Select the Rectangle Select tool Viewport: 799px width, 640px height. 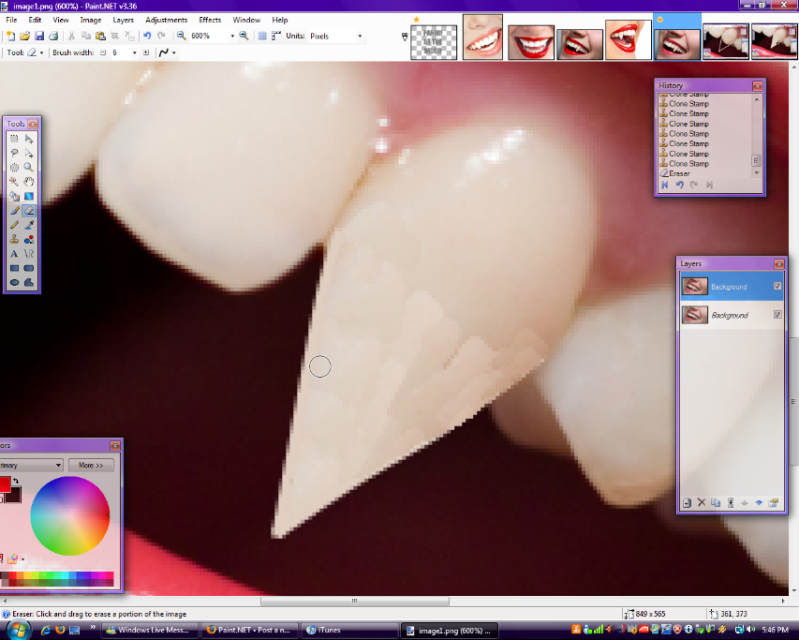coord(14,139)
